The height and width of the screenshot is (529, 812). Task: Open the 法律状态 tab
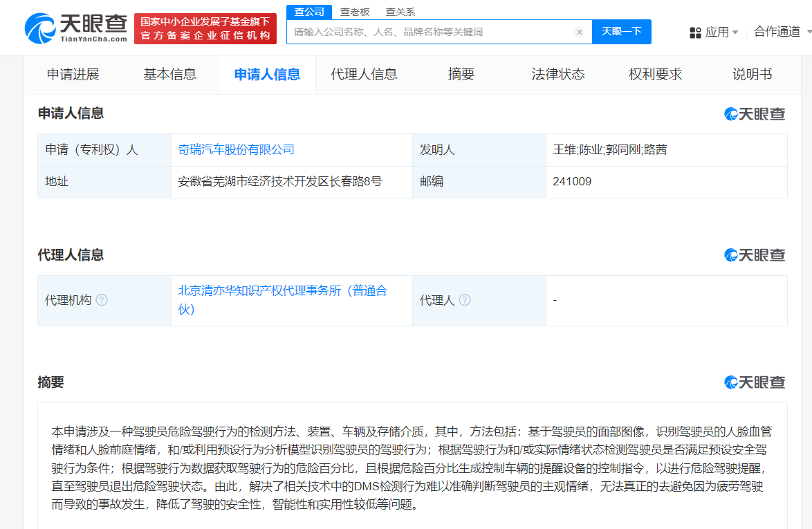(558, 75)
